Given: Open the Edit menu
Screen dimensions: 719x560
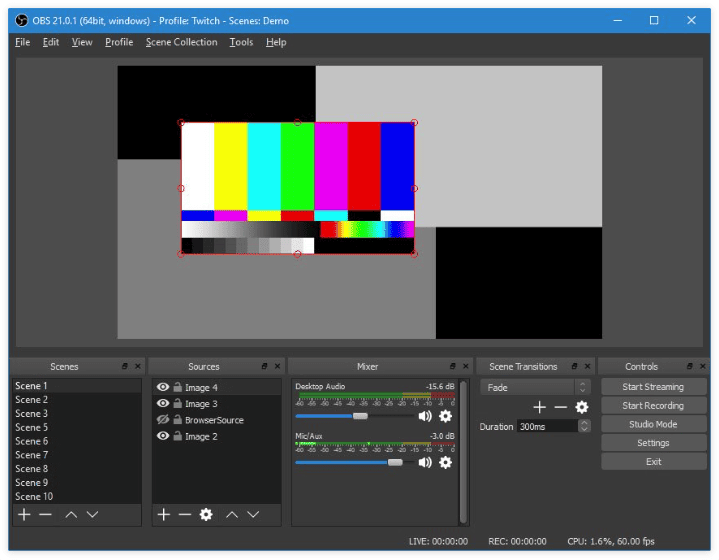Looking at the screenshot, I should click(50, 42).
